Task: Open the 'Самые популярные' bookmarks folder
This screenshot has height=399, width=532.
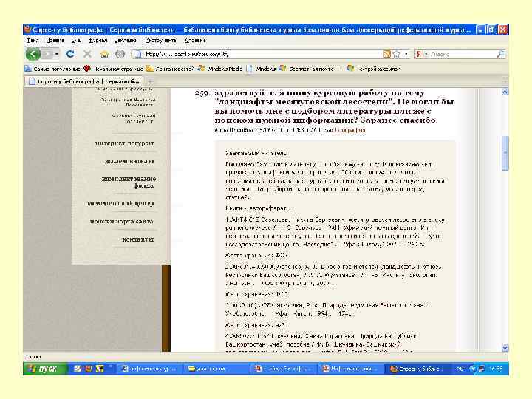Action: (53, 69)
